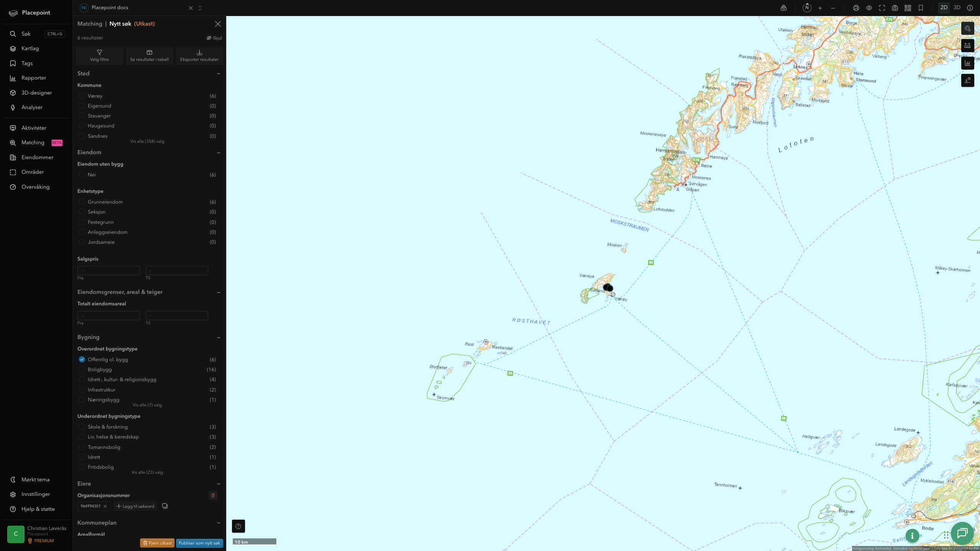The image size is (980, 551).
Task: Copy search keywords icon
Action: click(165, 506)
